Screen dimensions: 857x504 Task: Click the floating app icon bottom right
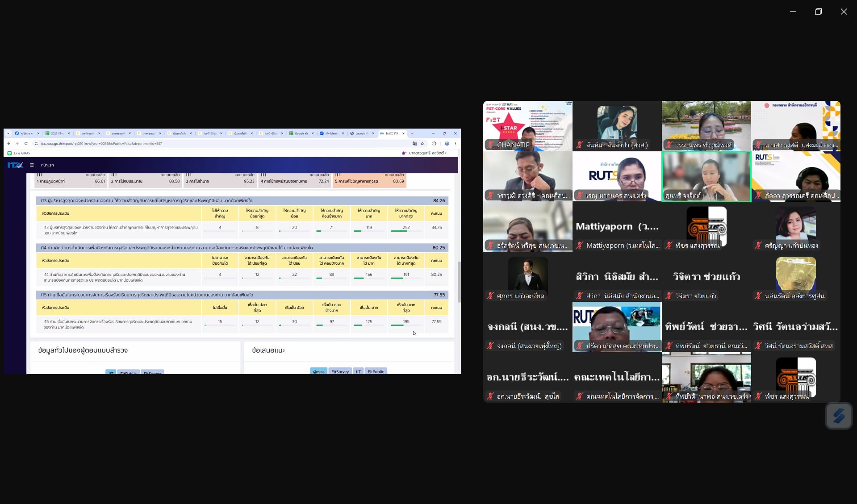839,416
